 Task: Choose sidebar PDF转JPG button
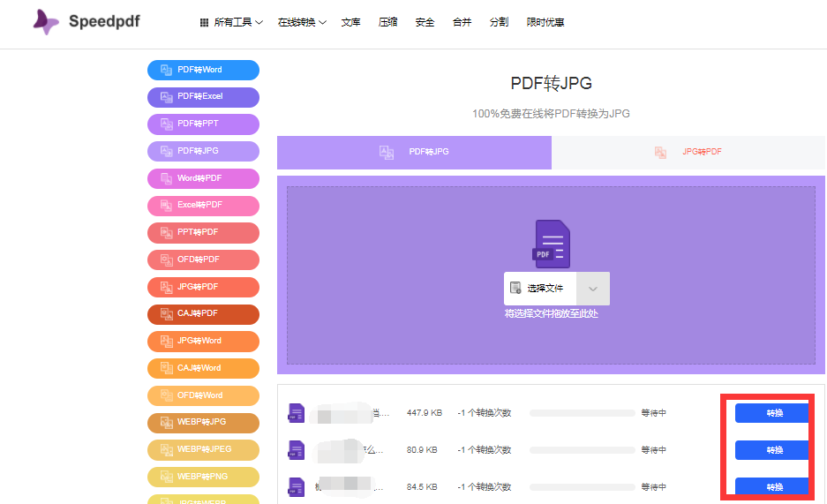pyautogui.click(x=203, y=151)
